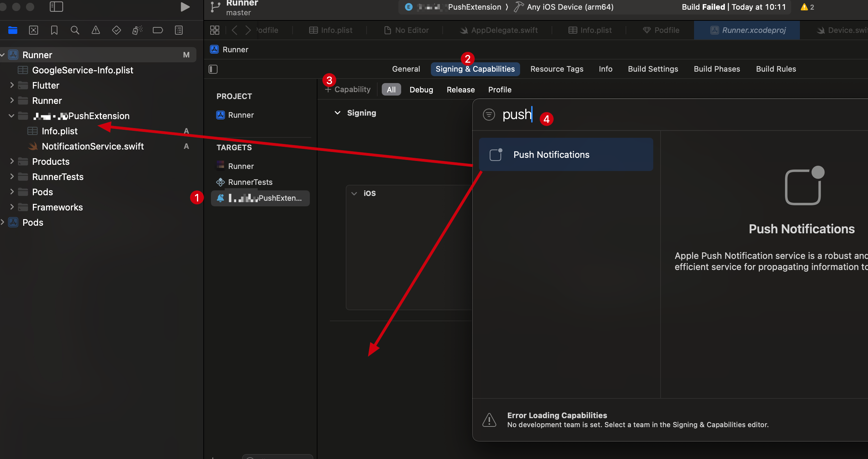Open the Runner.xcodeproj editor tab
The image size is (868, 459).
point(747,30)
